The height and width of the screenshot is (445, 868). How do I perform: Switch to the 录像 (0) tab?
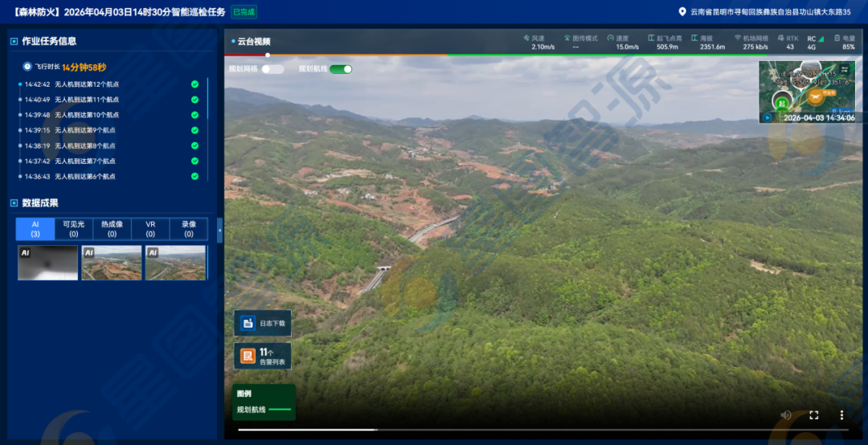pos(189,229)
